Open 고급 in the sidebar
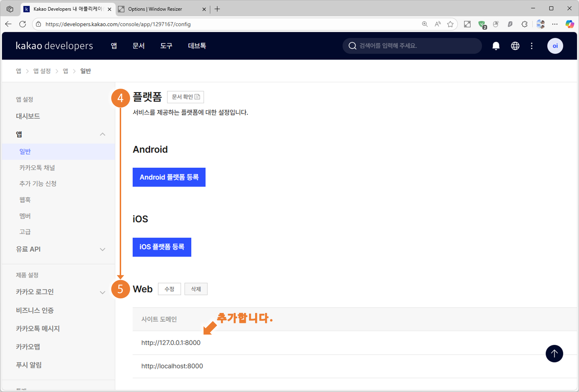The image size is (579, 392). click(x=25, y=232)
